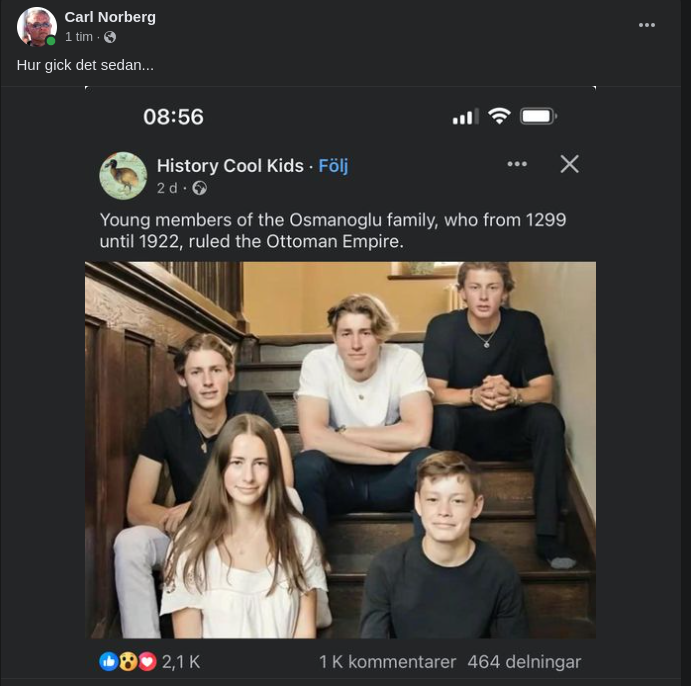View the "464 delningar" shares list
Viewport: 691px width, 686px height.
click(524, 661)
